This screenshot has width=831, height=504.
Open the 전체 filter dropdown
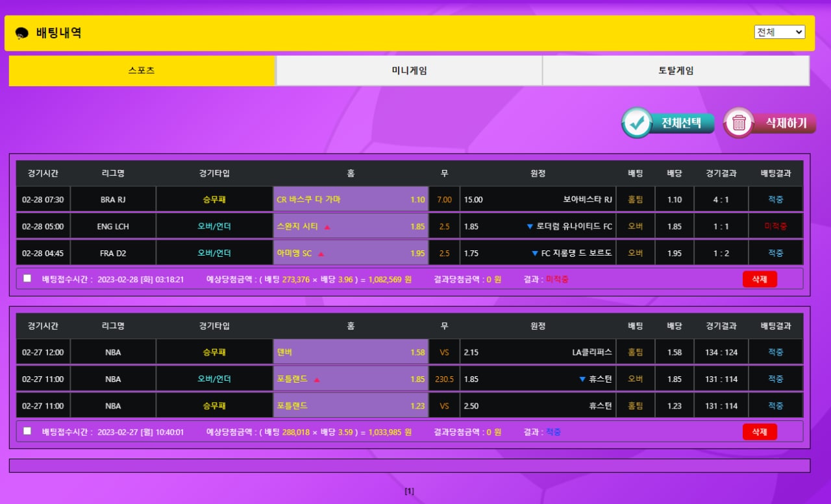click(779, 32)
